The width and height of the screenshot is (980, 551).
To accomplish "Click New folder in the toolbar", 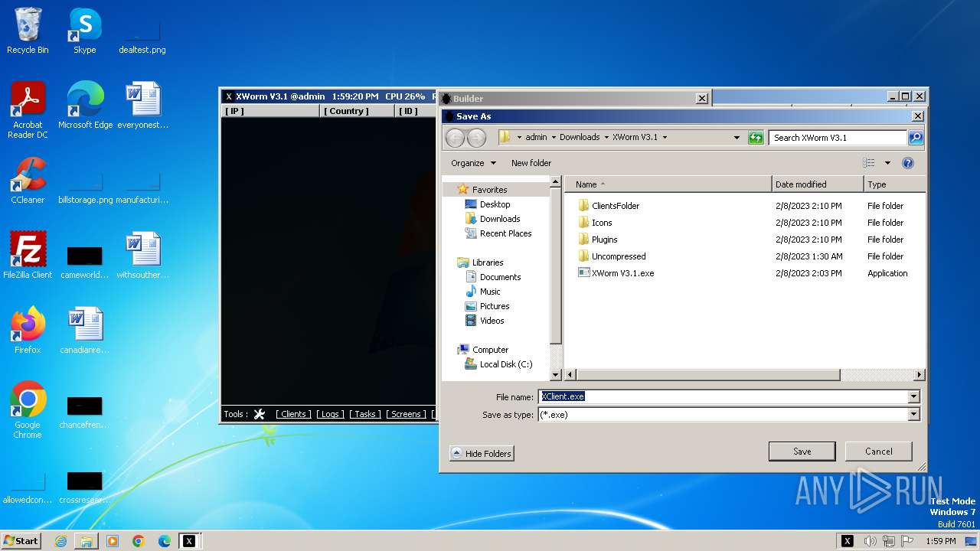I will (x=531, y=163).
